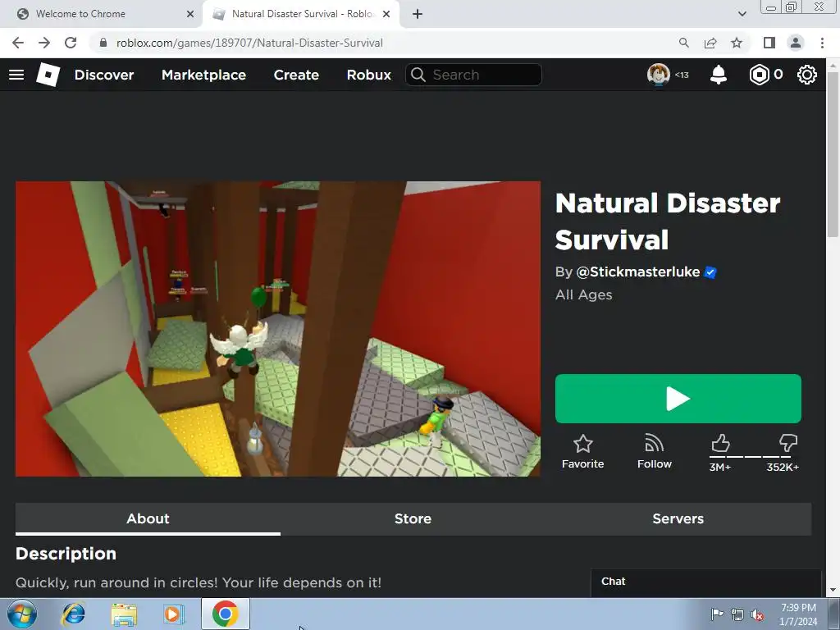Screen dimensions: 840x630
Task: Favorite the game with star icon
Action: coord(583,452)
